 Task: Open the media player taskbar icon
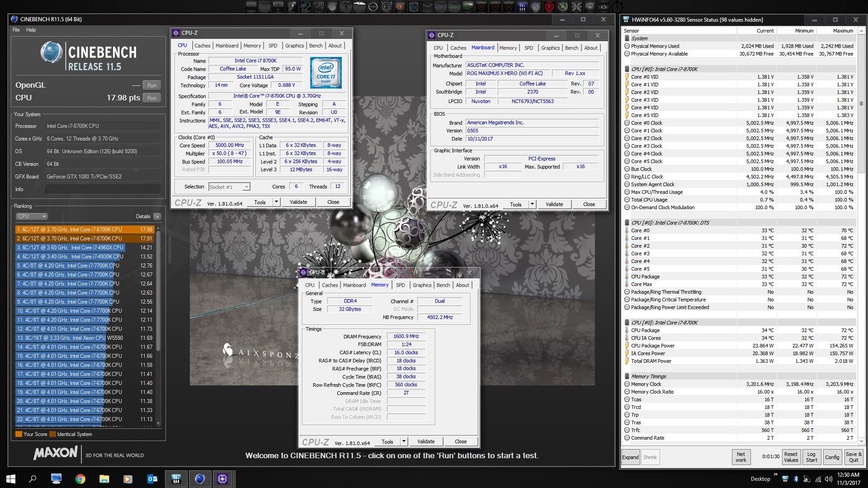pyautogui.click(x=128, y=479)
